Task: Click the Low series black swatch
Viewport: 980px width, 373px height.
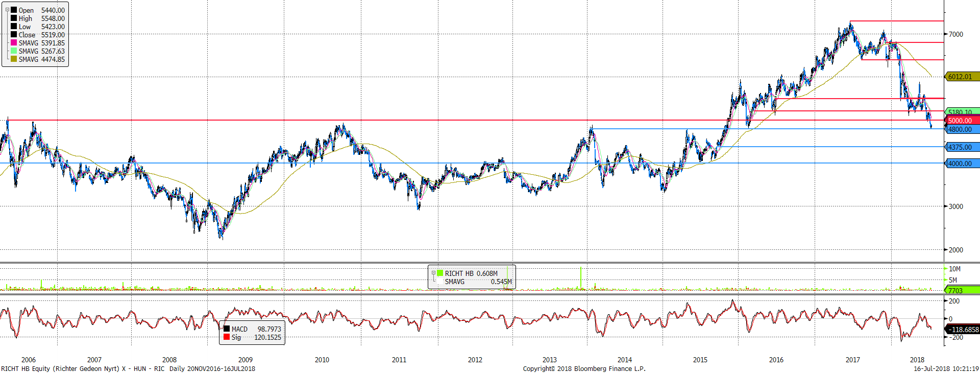Action: [x=14, y=26]
